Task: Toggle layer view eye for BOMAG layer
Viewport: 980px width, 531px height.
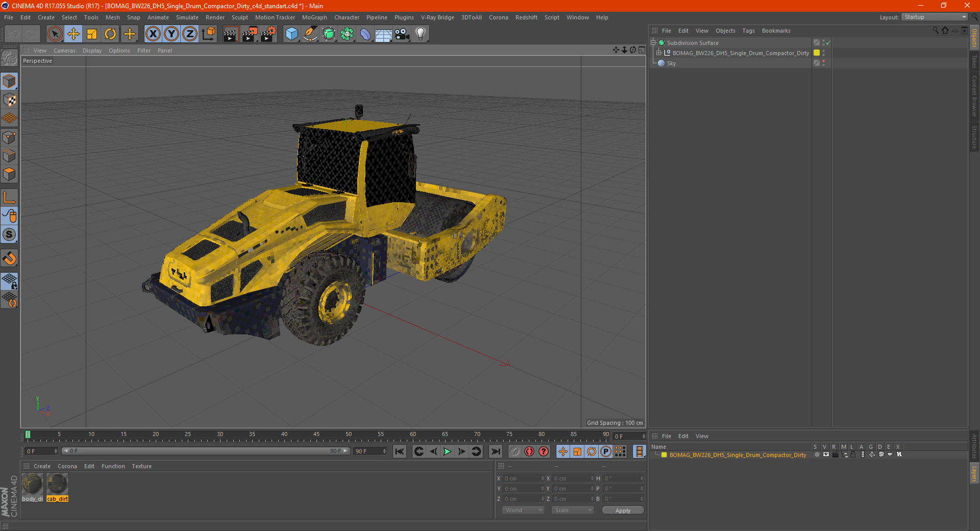Action: point(826,454)
